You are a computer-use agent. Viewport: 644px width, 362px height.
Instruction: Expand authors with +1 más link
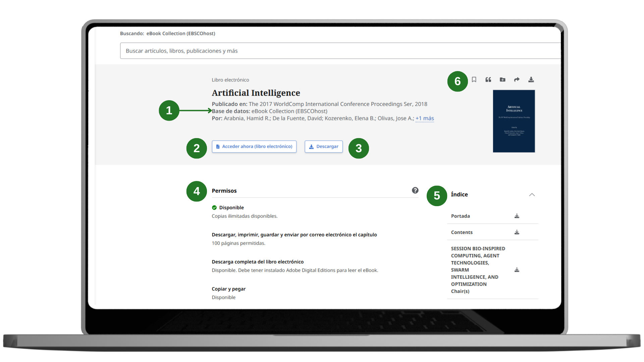click(x=425, y=118)
